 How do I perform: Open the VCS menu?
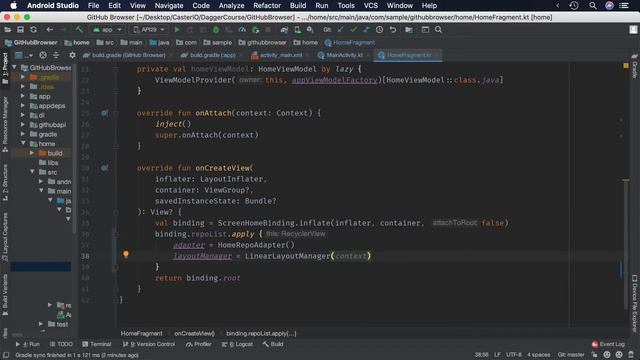pos(371,6)
